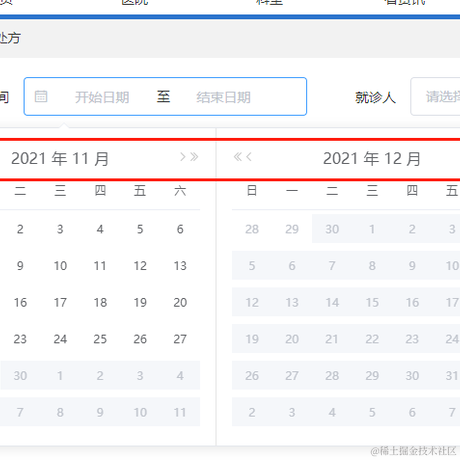Pick day 5 in the first row of November 2021
This screenshot has width=460, height=460.
[x=140, y=229]
